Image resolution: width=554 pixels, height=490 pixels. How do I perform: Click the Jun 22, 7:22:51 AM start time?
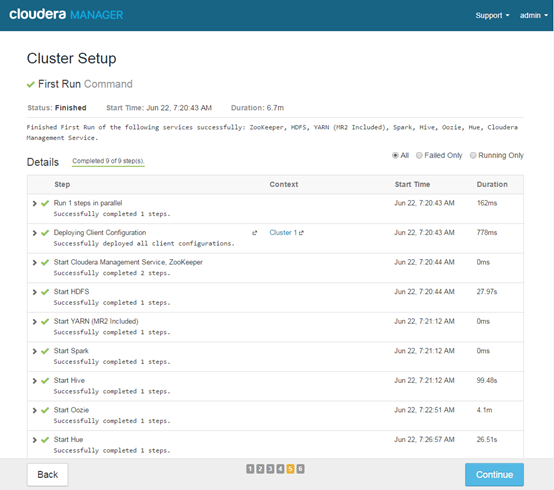[x=424, y=410]
